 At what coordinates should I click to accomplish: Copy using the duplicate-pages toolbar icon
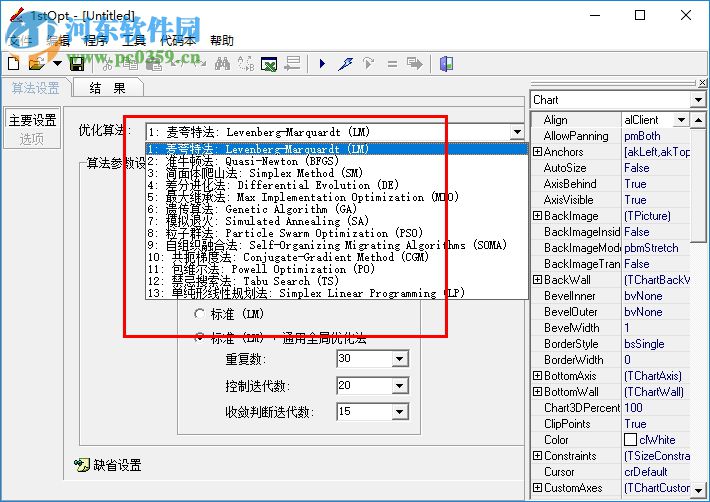(131, 64)
